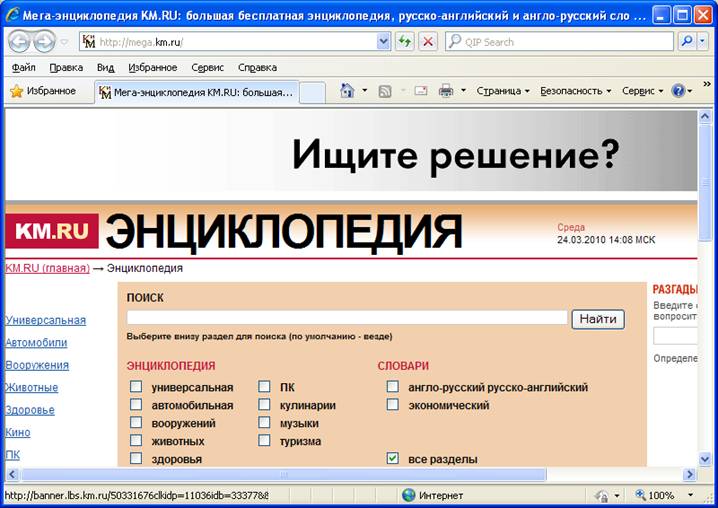Tick the экономический dictionary checkbox
Image resolution: width=718 pixels, height=508 pixels.
[x=392, y=404]
